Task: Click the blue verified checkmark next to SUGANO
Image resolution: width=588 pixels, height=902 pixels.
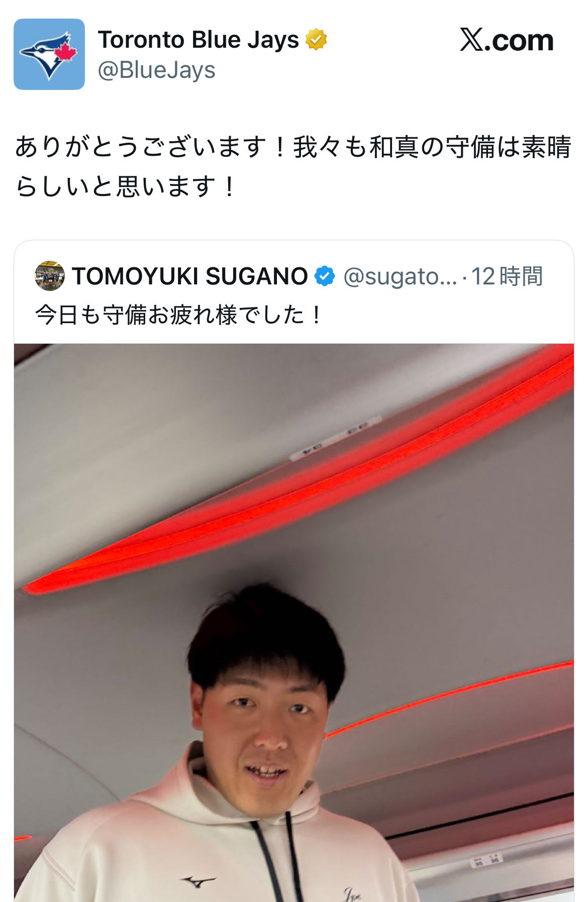Action: pos(325,276)
